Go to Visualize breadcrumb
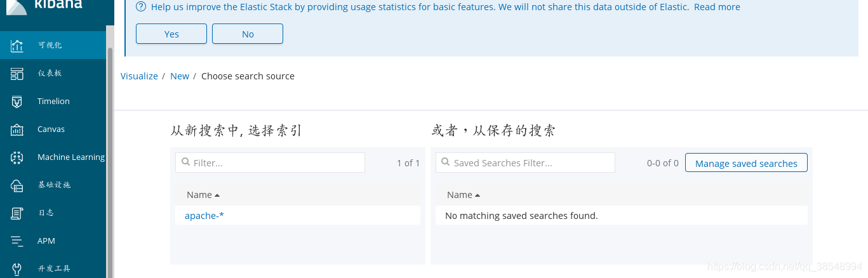 [139, 76]
